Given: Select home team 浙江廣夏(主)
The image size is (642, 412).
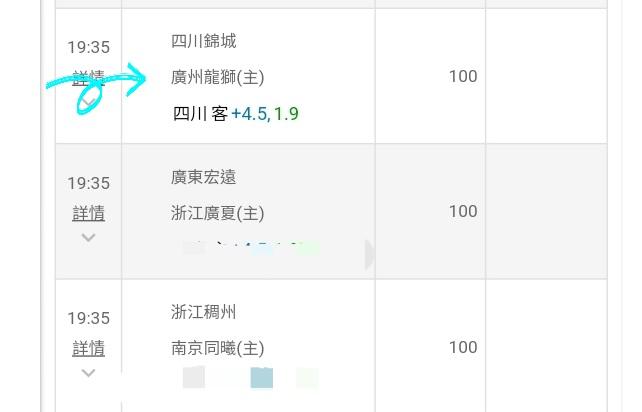Looking at the screenshot, I should coord(217,213).
